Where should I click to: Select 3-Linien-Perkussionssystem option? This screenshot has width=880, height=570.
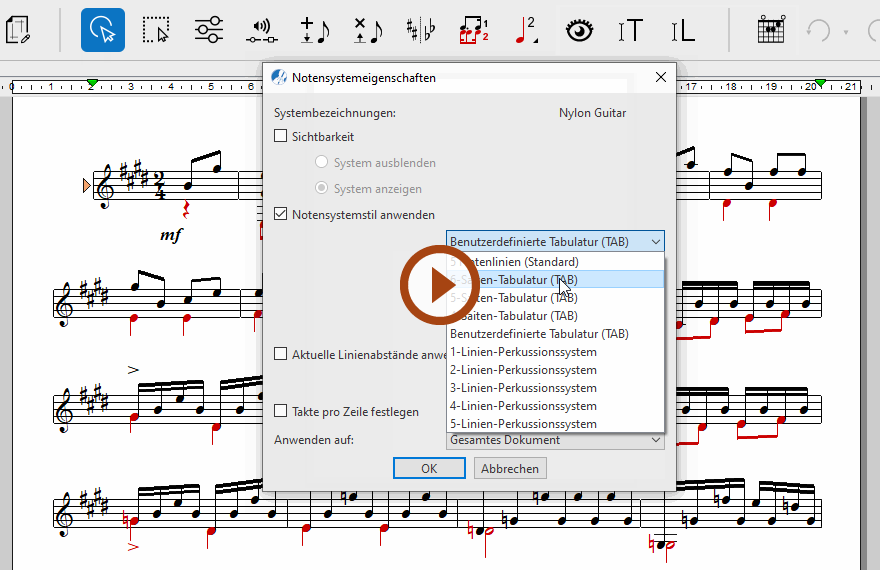523,388
